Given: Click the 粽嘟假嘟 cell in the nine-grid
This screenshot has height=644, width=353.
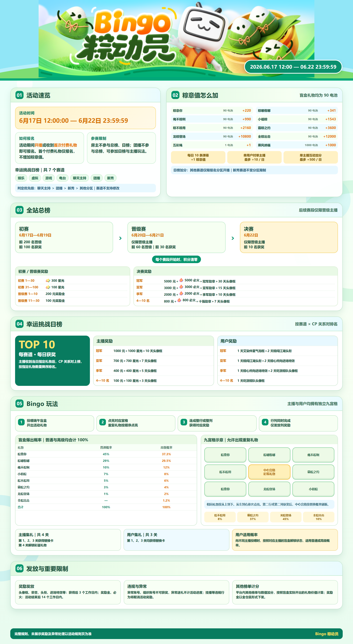Looking at the screenshot, I should [269, 455].
